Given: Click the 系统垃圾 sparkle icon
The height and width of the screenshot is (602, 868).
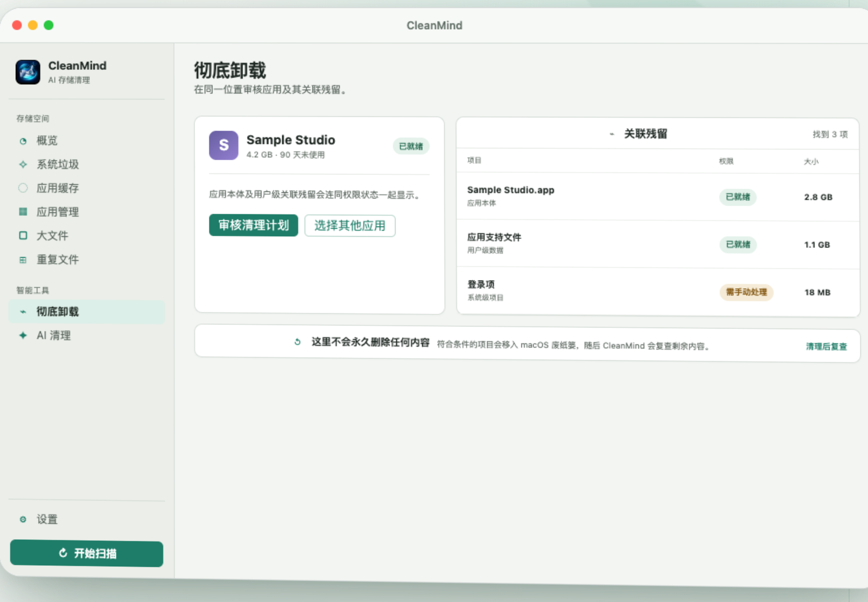Looking at the screenshot, I should coord(23,164).
